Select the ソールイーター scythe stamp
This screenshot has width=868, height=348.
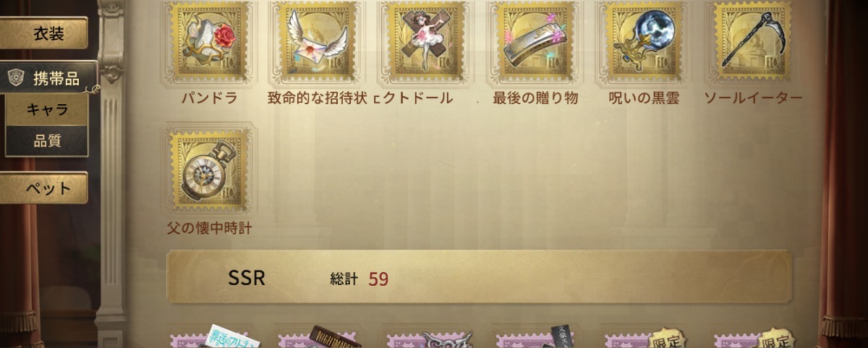(752, 41)
